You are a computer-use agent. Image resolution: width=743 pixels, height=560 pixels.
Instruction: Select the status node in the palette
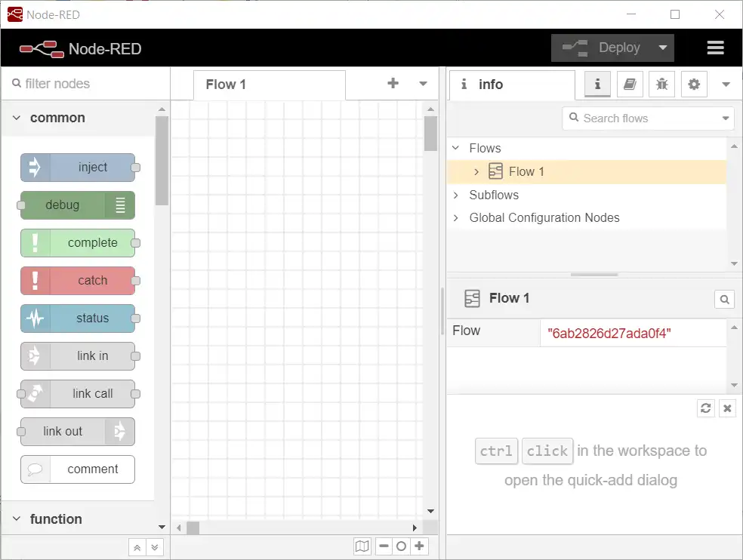pos(78,318)
